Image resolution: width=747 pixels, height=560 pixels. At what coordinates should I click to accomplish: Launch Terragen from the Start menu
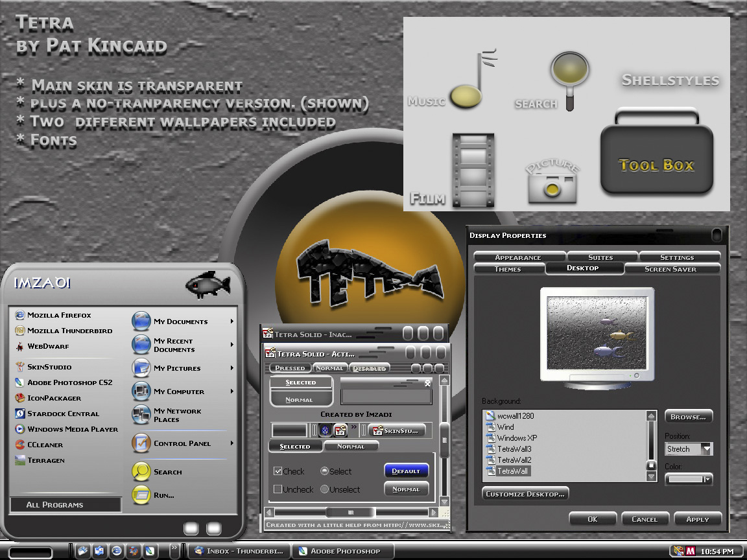point(40,460)
